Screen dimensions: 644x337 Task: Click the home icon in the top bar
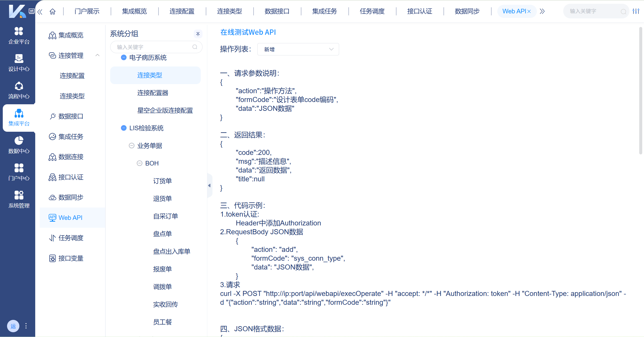click(53, 11)
